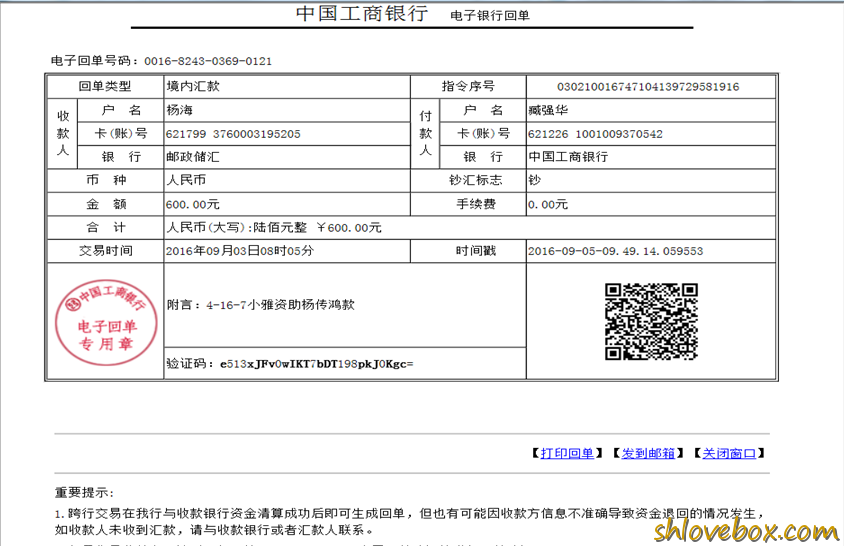Click the 指令序号 label cell
The width and height of the screenshot is (844, 546).
tap(468, 86)
